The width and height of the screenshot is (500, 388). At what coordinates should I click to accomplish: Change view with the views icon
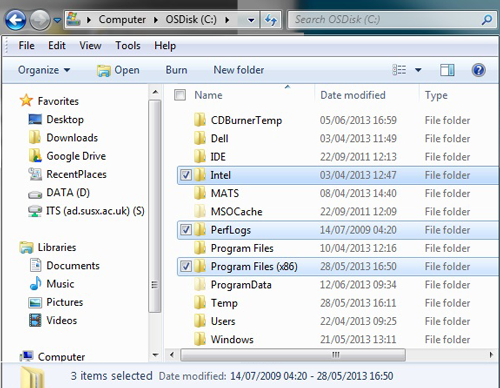[399, 70]
